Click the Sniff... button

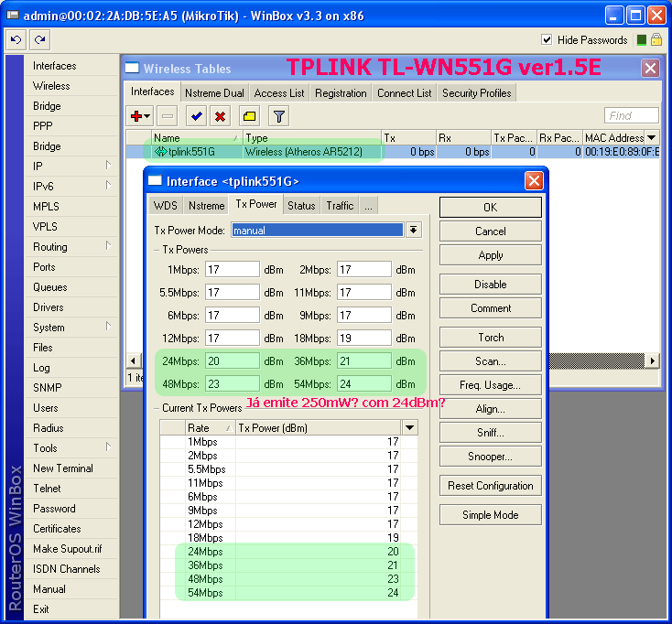coord(491,433)
